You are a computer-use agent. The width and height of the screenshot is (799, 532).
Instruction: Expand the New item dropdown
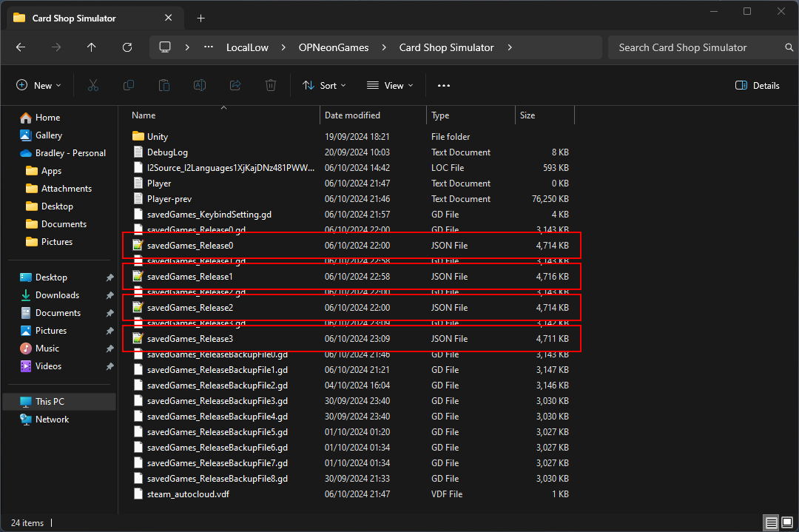point(38,86)
